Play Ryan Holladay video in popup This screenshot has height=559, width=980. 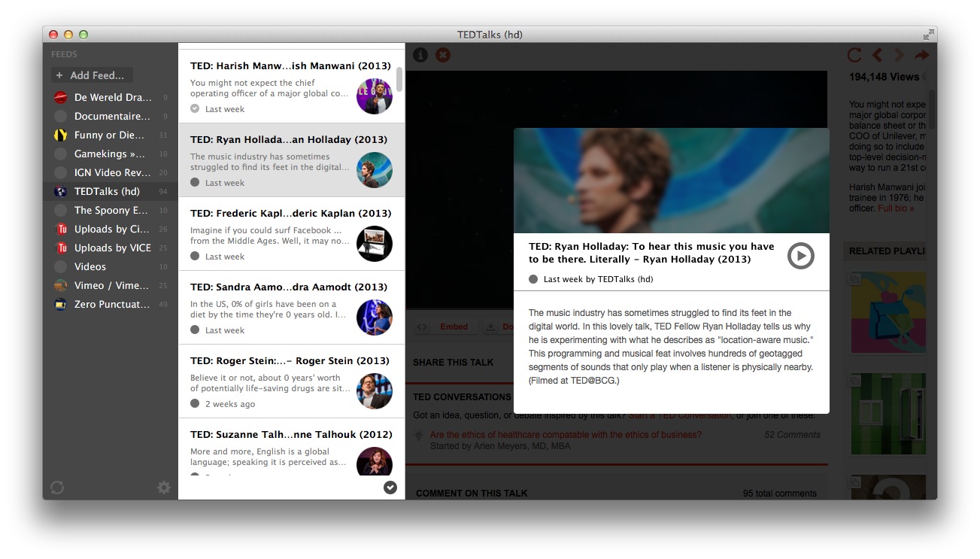(801, 256)
